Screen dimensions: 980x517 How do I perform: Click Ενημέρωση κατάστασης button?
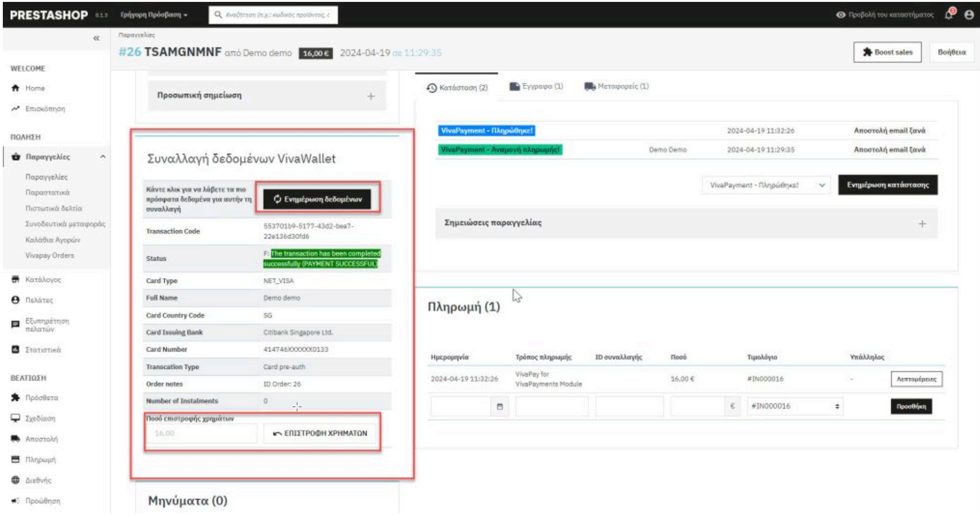[888, 185]
